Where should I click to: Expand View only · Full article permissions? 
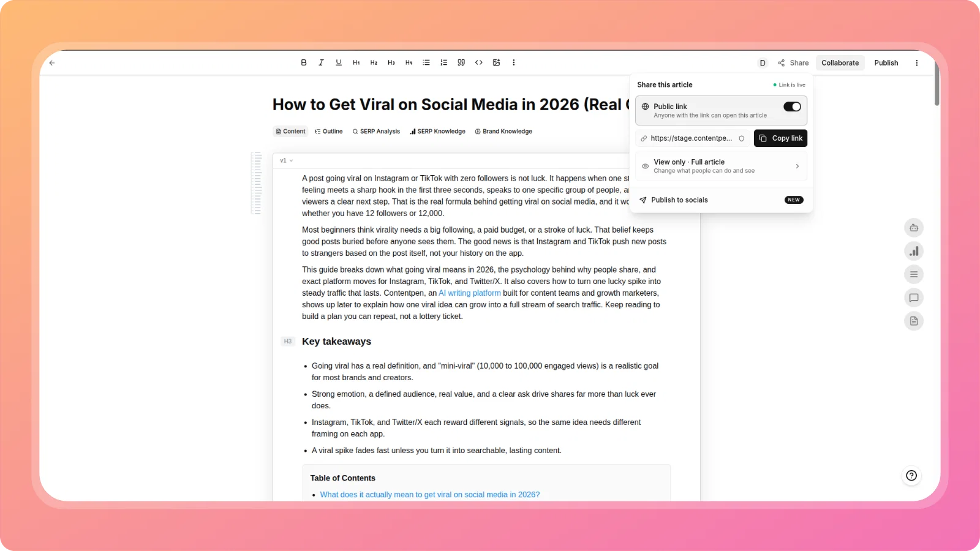tap(721, 166)
